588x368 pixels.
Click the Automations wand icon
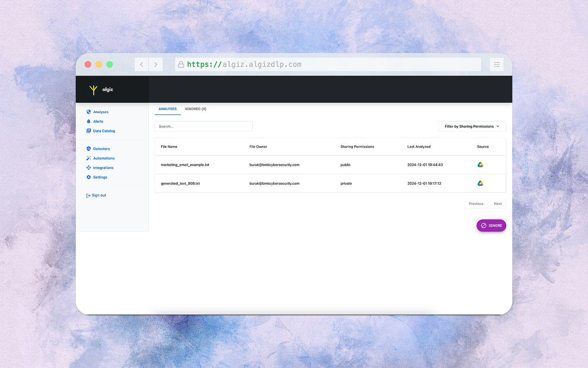[88, 158]
